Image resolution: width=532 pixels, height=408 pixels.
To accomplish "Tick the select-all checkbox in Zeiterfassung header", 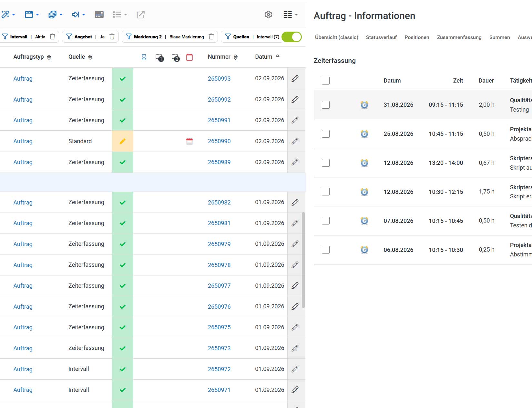I will tap(326, 81).
